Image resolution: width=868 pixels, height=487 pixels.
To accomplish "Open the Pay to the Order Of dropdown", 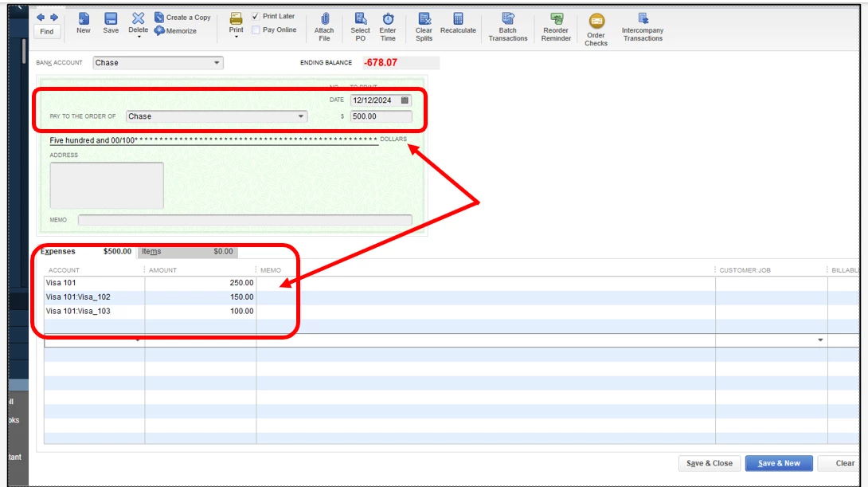I will tap(300, 116).
